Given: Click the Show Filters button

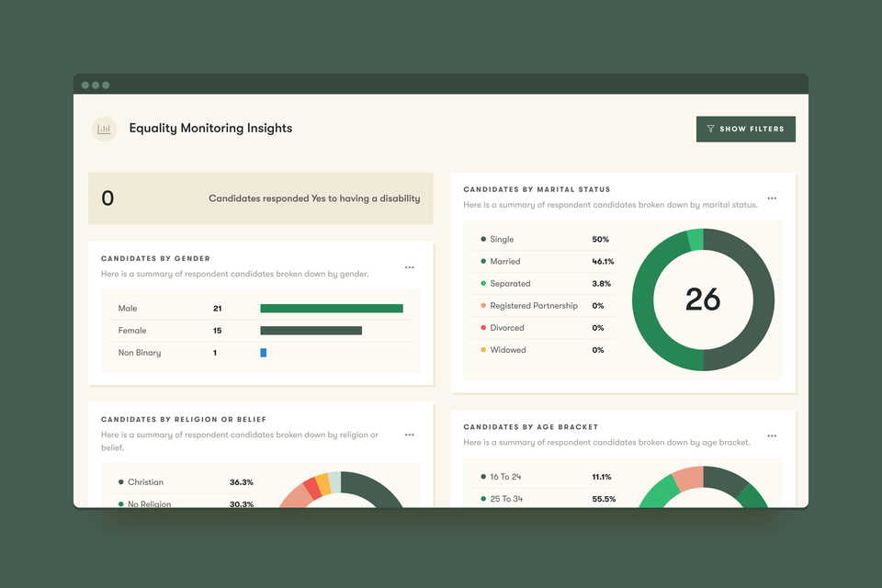Looking at the screenshot, I should [x=745, y=129].
